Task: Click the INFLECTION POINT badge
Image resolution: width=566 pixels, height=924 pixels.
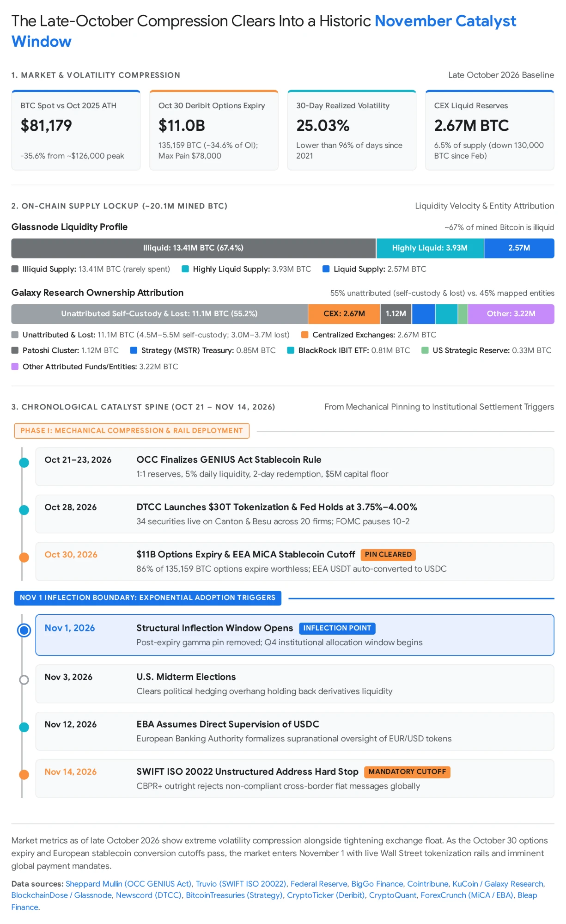Action: [x=337, y=628]
